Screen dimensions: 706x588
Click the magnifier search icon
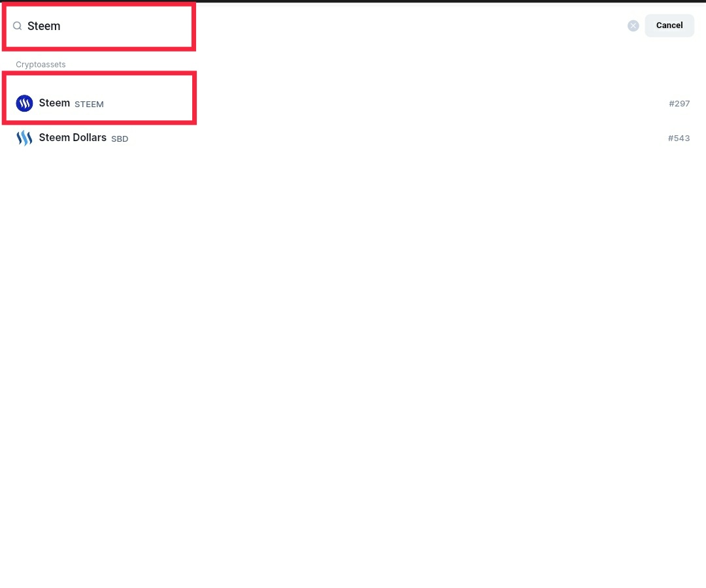[x=17, y=25]
